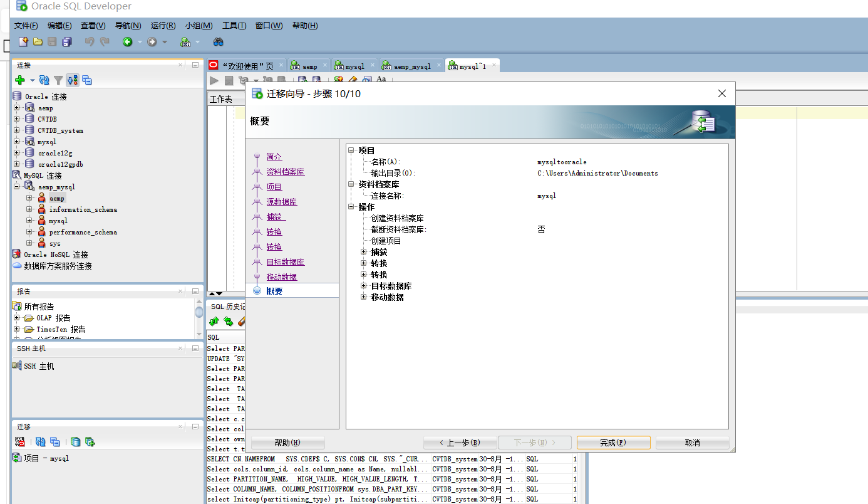Click the grey Forward navigation arrow
This screenshot has width=868, height=504.
[152, 42]
